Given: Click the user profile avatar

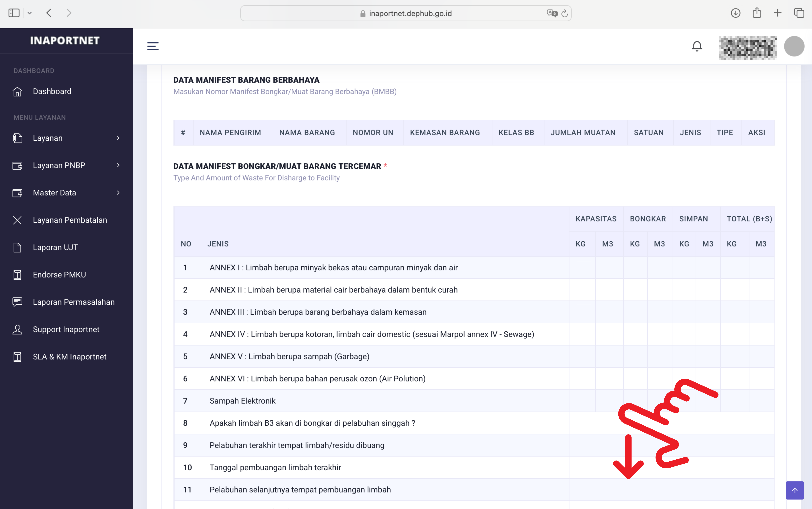Looking at the screenshot, I should click(x=794, y=46).
